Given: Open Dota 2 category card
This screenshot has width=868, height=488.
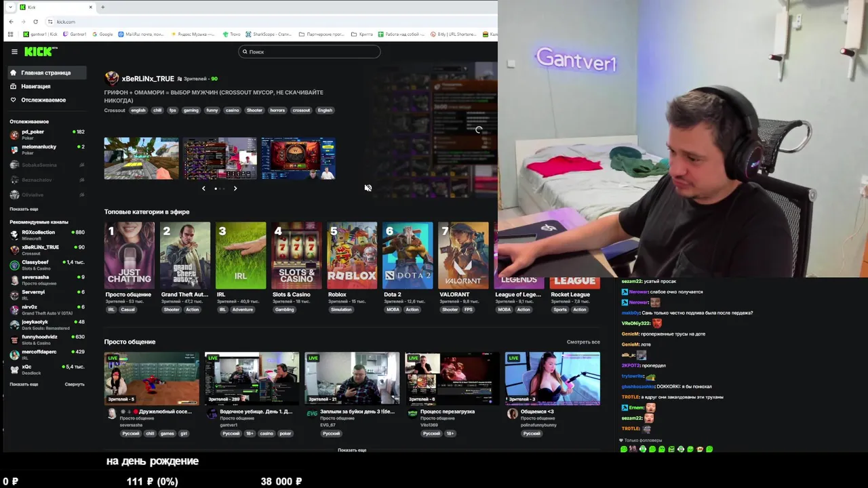Looking at the screenshot, I should (408, 256).
